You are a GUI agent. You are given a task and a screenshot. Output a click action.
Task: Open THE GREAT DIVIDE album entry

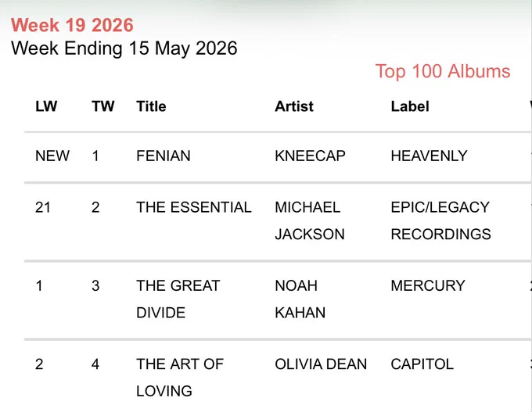point(178,299)
